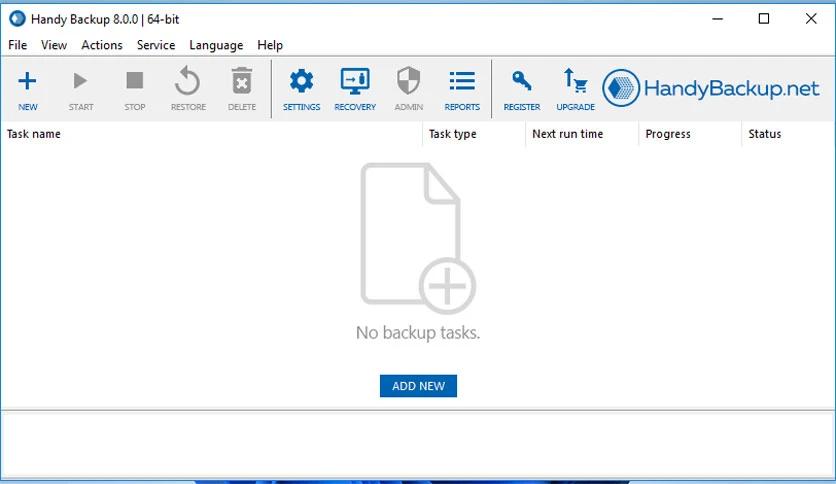The image size is (836, 484).
Task: Click the New task plus icon
Action: pyautogui.click(x=27, y=82)
